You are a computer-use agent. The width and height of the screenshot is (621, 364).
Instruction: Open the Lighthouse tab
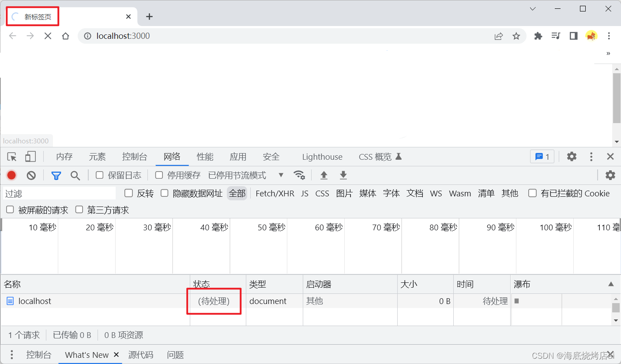(x=322, y=157)
